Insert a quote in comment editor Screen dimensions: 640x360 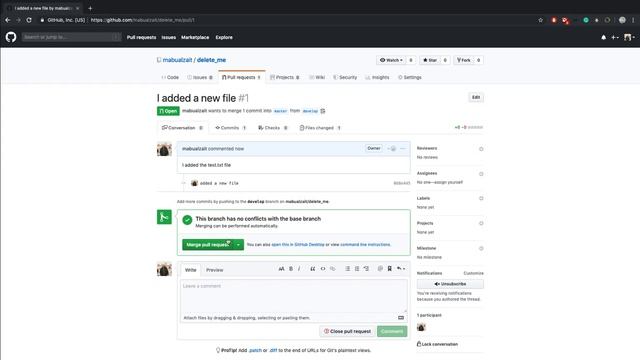pyautogui.click(x=313, y=269)
